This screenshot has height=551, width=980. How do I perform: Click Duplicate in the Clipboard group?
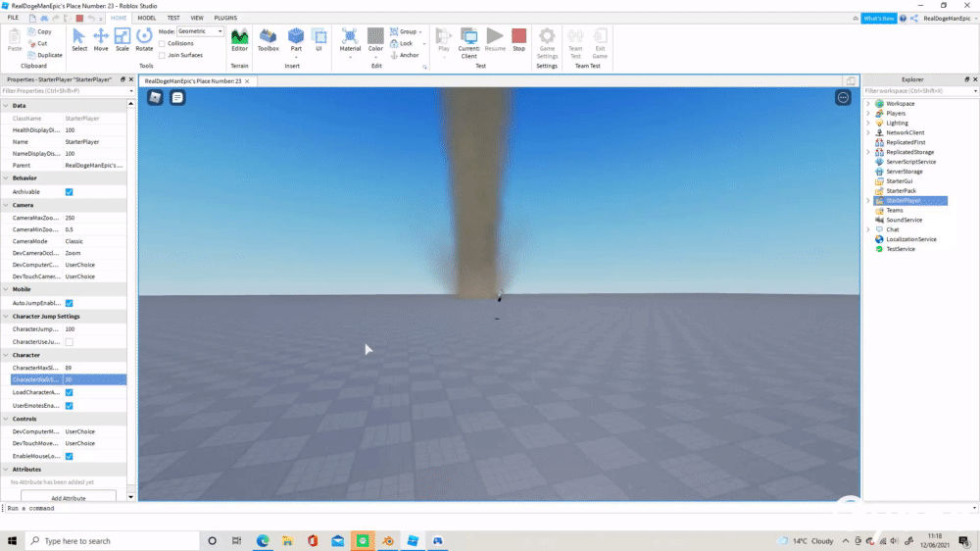[45, 55]
